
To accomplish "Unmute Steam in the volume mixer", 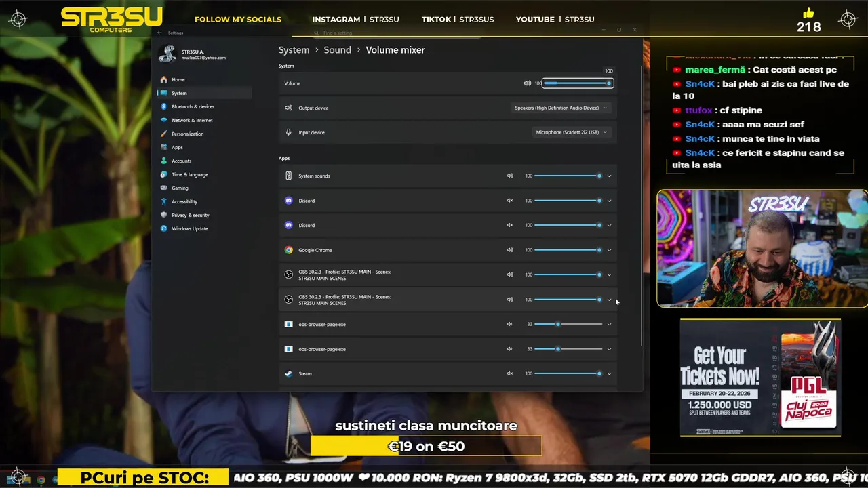I will (x=510, y=373).
